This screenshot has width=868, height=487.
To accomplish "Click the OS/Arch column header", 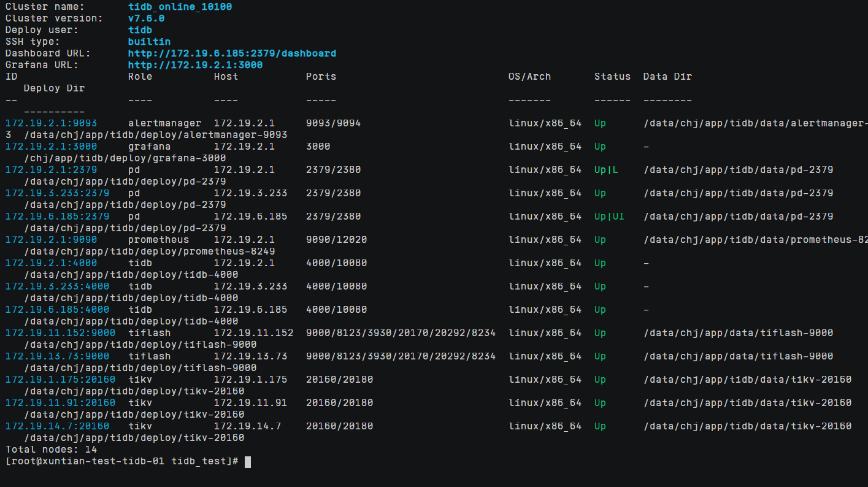I will (529, 77).
